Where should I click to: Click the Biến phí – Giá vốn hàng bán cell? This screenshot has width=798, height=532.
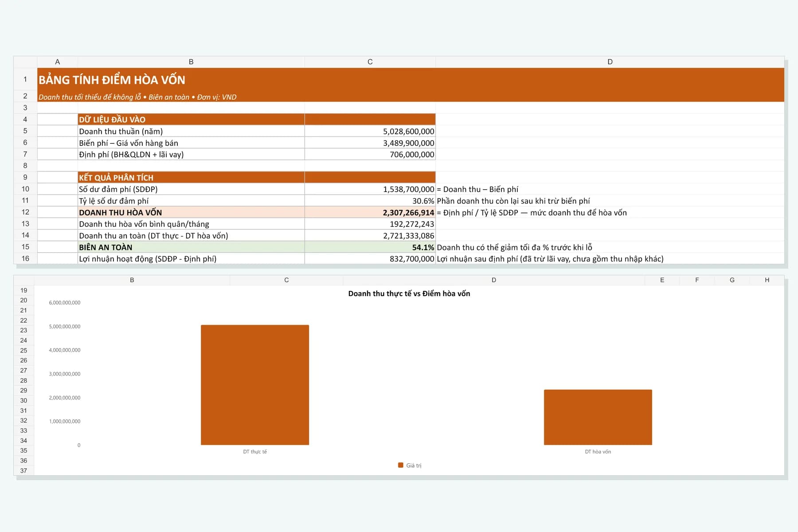click(191, 143)
